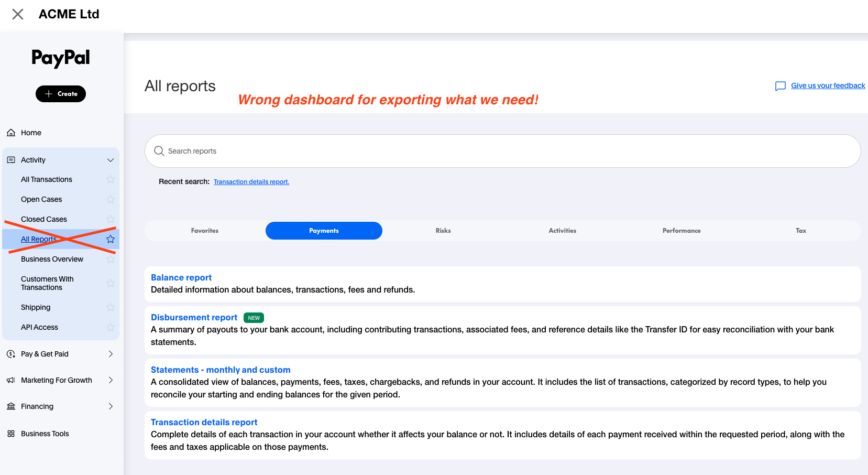Collapse the Activity section in the sidebar
The width and height of the screenshot is (868, 475).
point(111,159)
